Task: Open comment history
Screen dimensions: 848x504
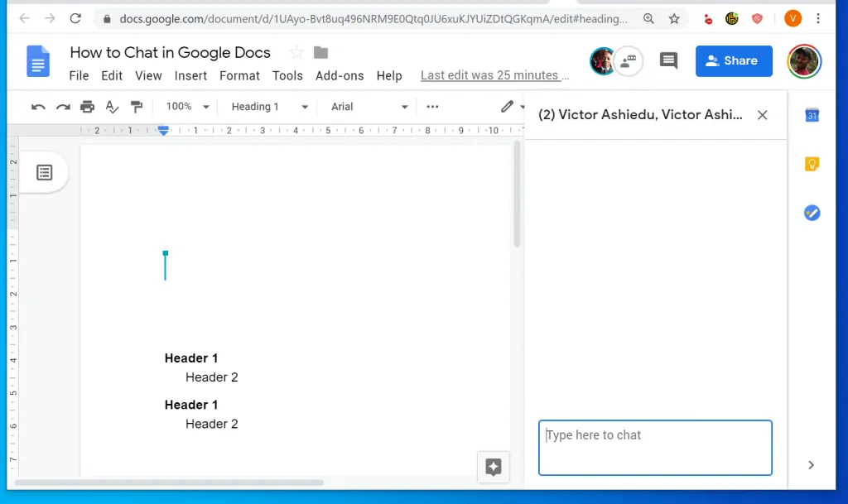Action: [668, 60]
